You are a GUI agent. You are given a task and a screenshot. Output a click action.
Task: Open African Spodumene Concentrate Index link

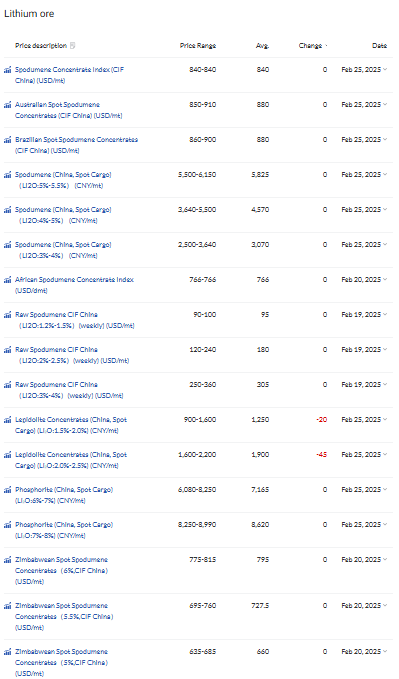coord(74,285)
